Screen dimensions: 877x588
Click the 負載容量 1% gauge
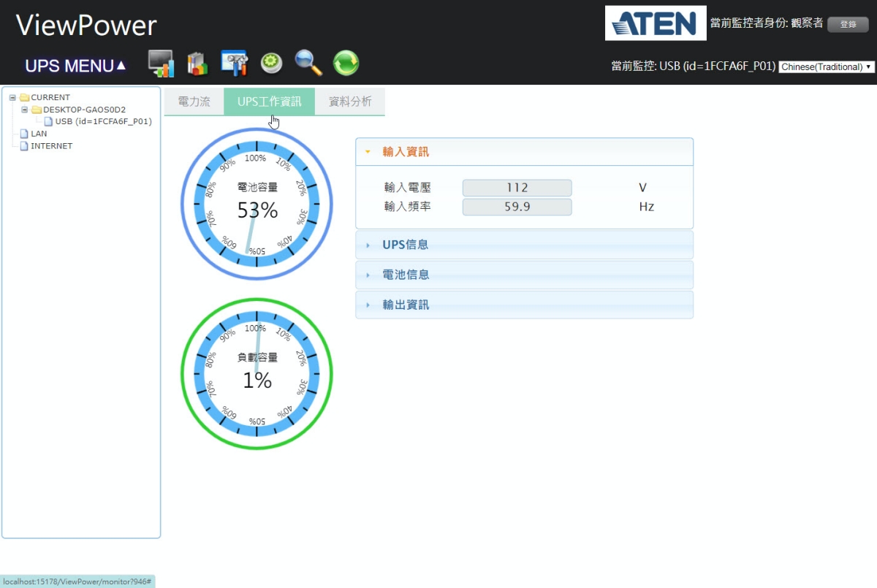coord(257,373)
